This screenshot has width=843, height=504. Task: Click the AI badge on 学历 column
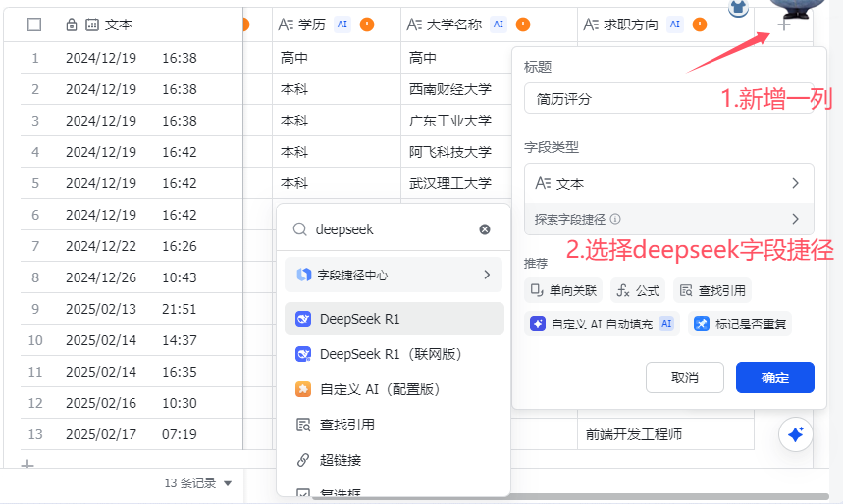(342, 25)
